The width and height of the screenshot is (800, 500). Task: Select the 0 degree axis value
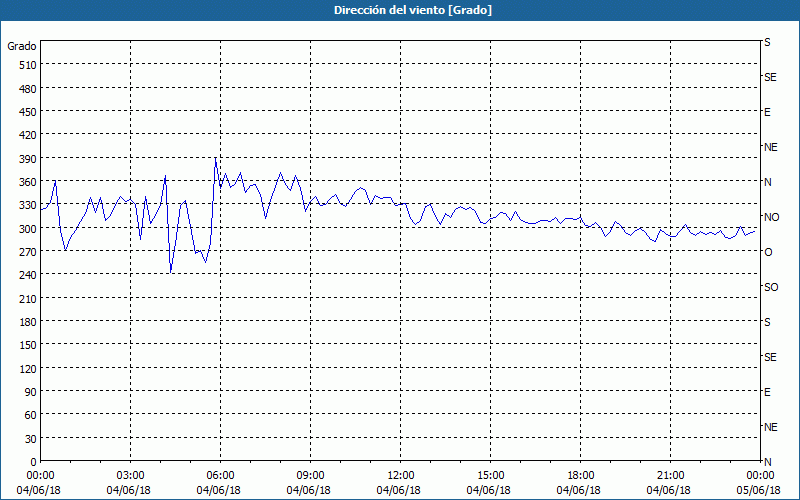(x=34, y=462)
